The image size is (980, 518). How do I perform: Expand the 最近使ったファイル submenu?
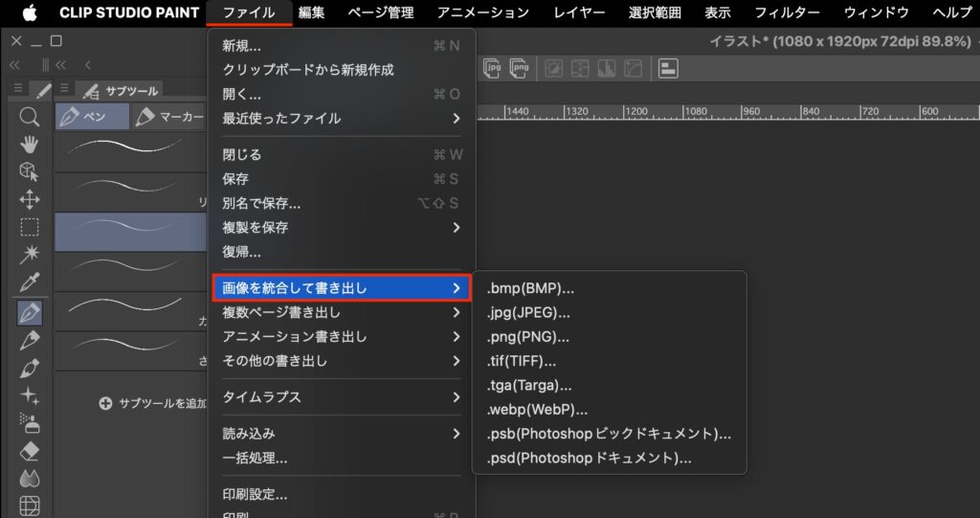342,118
